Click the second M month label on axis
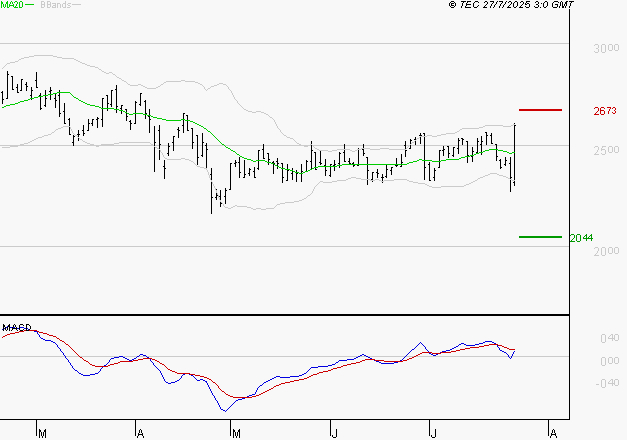 [x=236, y=433]
